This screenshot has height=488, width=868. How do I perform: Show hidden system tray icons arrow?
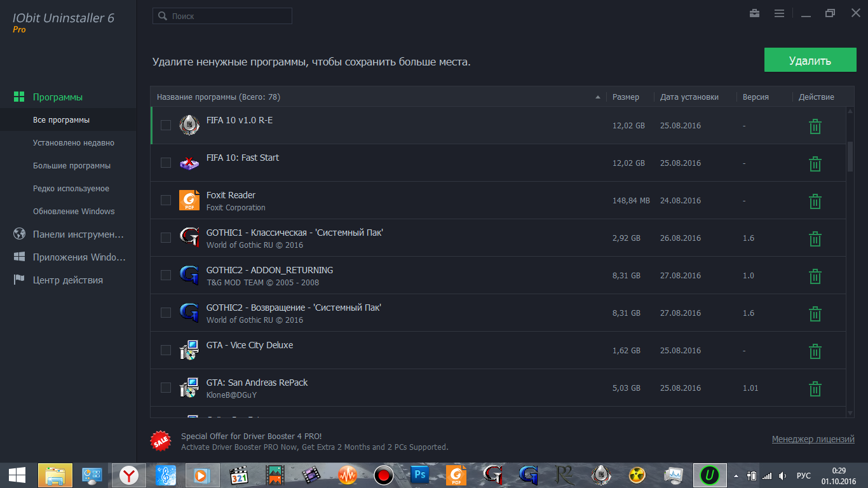(x=736, y=475)
